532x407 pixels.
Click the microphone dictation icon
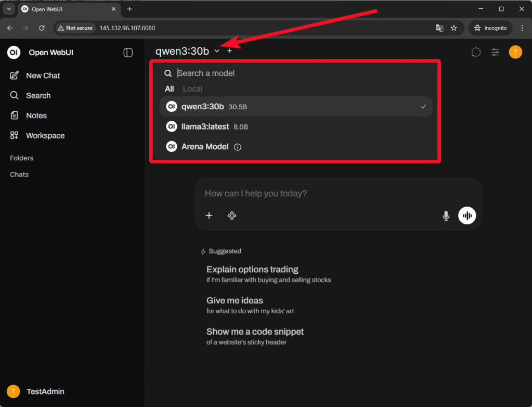tap(446, 215)
